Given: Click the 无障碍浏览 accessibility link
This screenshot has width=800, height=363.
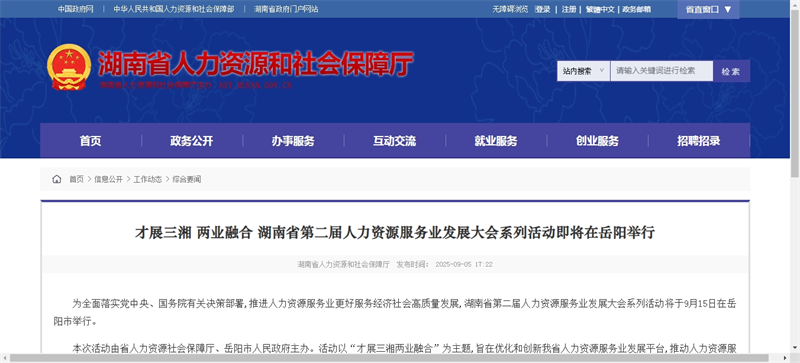Looking at the screenshot, I should pyautogui.click(x=510, y=9).
